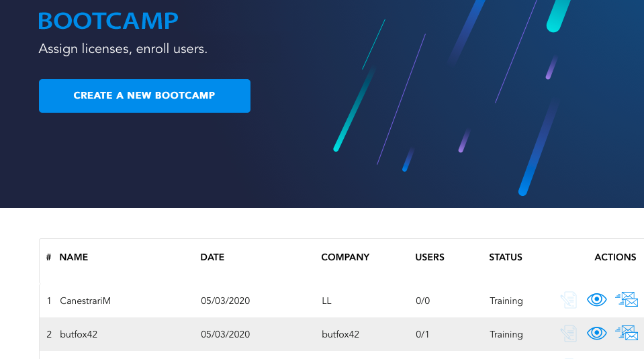Click the send invitation mail icon for butfox42
Screen dimensions: 644x359
627,333
